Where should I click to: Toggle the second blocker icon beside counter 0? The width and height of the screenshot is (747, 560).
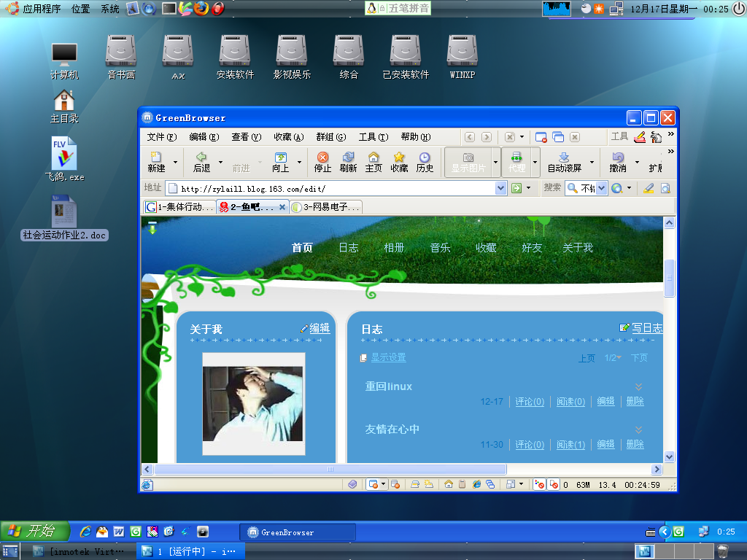click(x=554, y=484)
